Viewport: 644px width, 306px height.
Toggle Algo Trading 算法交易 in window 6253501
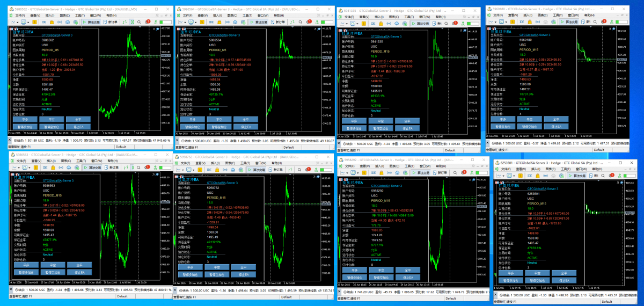click(576, 176)
